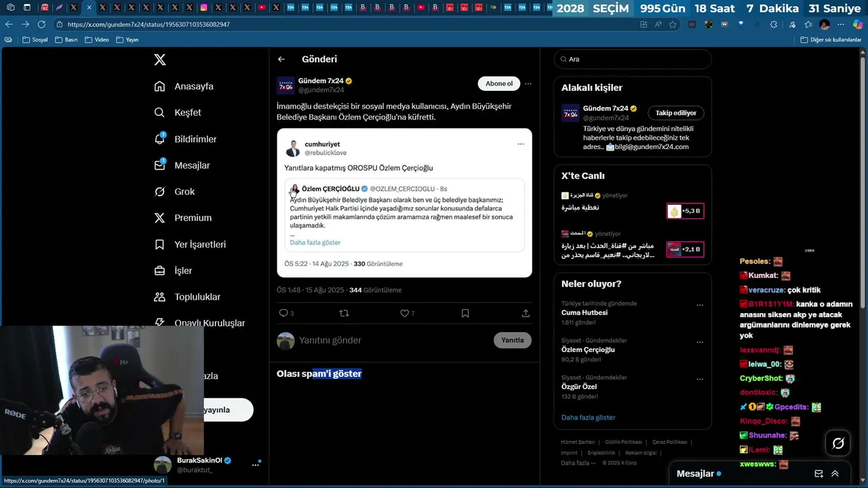Open the browser settings three-dot menu
This screenshot has width=868, height=488.
pos(842,24)
